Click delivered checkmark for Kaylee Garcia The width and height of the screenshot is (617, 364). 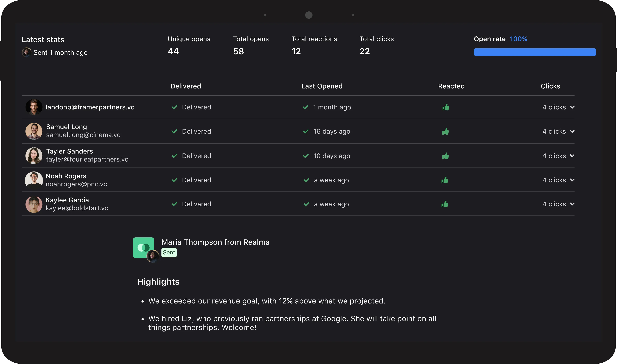(174, 204)
